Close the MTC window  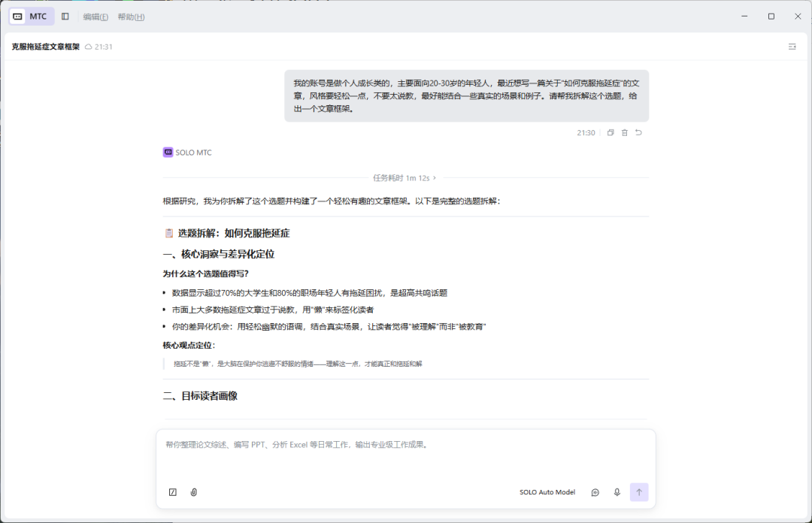point(798,17)
